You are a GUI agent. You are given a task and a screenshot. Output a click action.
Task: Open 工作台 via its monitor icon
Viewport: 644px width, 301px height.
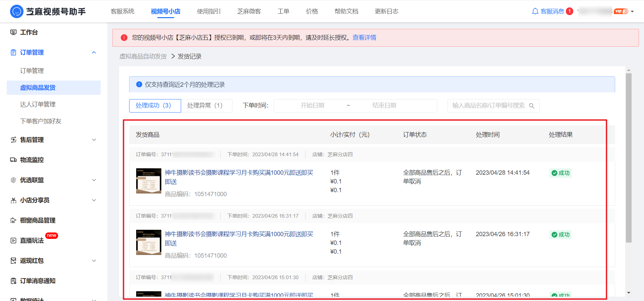click(x=13, y=32)
